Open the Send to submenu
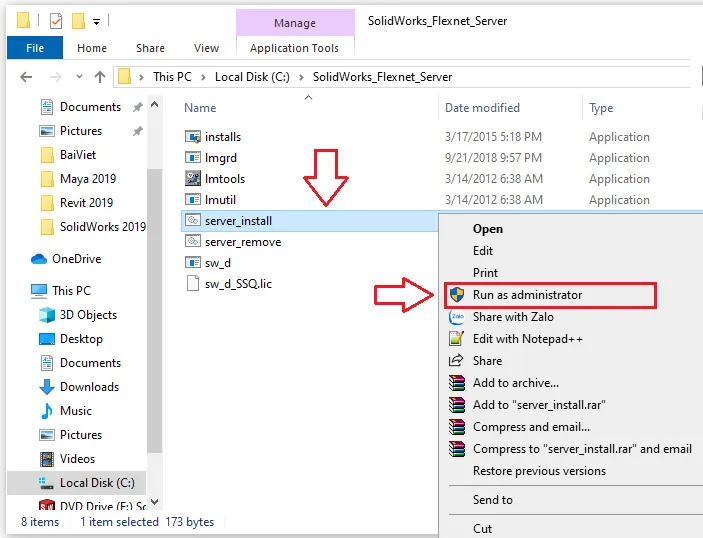703x538 pixels. click(x=492, y=500)
